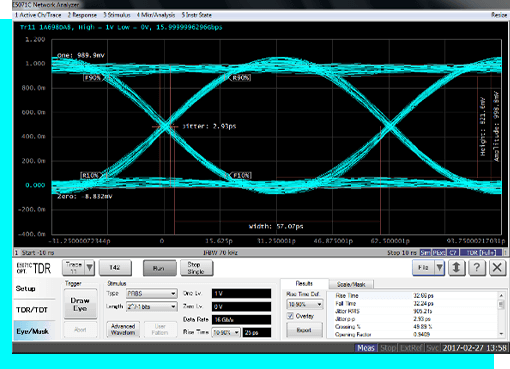The height and width of the screenshot is (369, 510).
Task: Open the question mark help icon
Action: click(477, 267)
